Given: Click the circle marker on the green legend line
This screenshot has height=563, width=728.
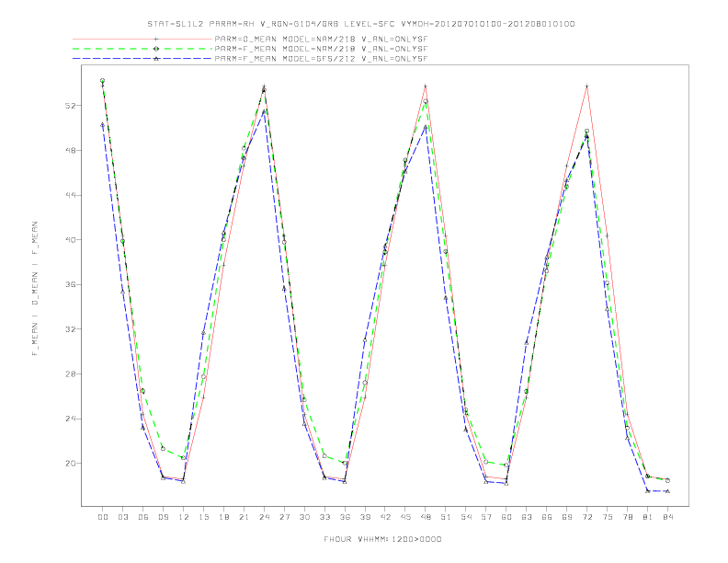Looking at the screenshot, I should 156,49.
